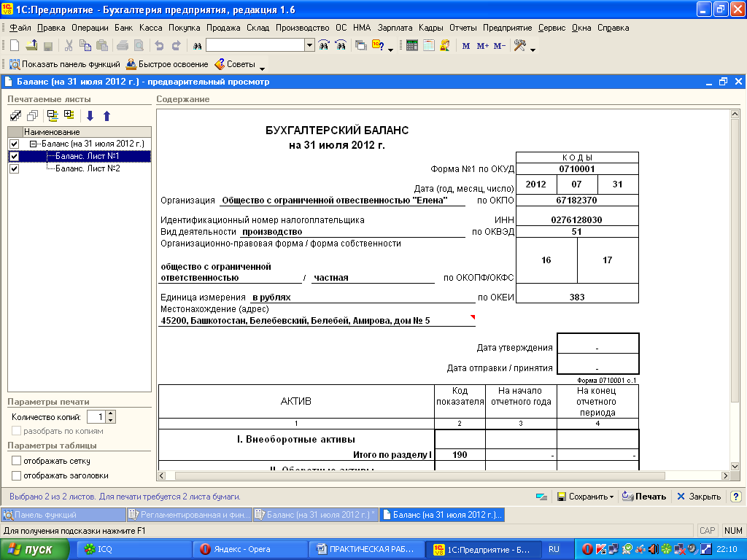This screenshot has height=560, width=747.
Task: Click the M+ memory add button
Action: [483, 46]
